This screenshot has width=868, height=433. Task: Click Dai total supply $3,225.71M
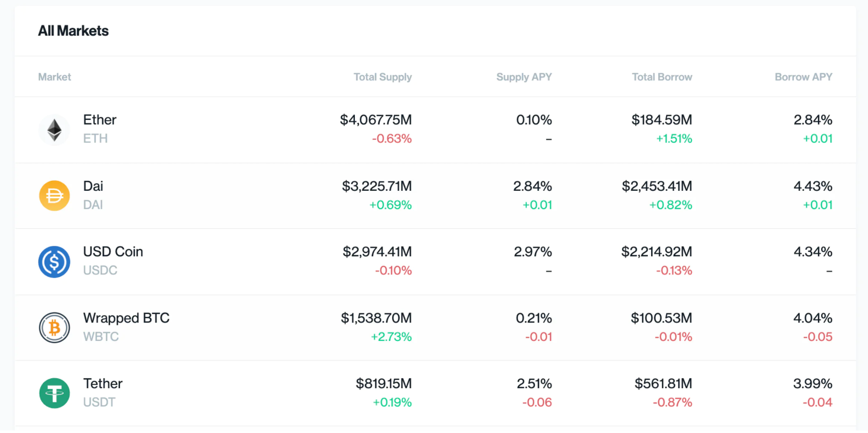coord(377,186)
